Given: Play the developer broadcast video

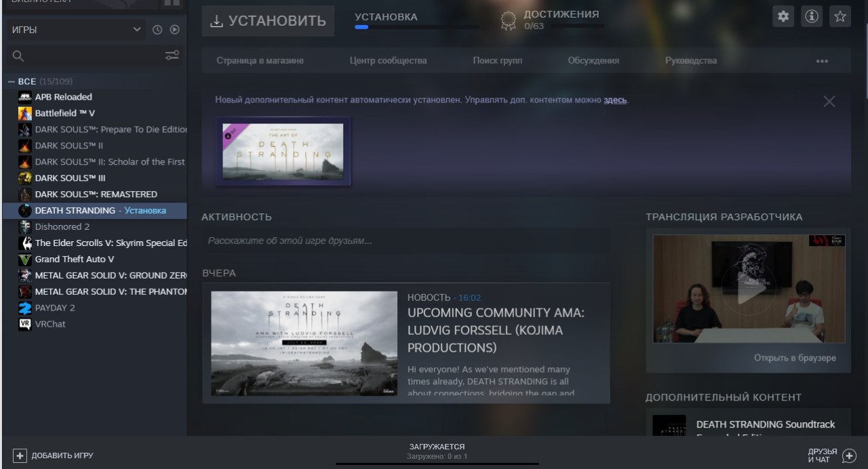Looking at the screenshot, I should coord(749,289).
